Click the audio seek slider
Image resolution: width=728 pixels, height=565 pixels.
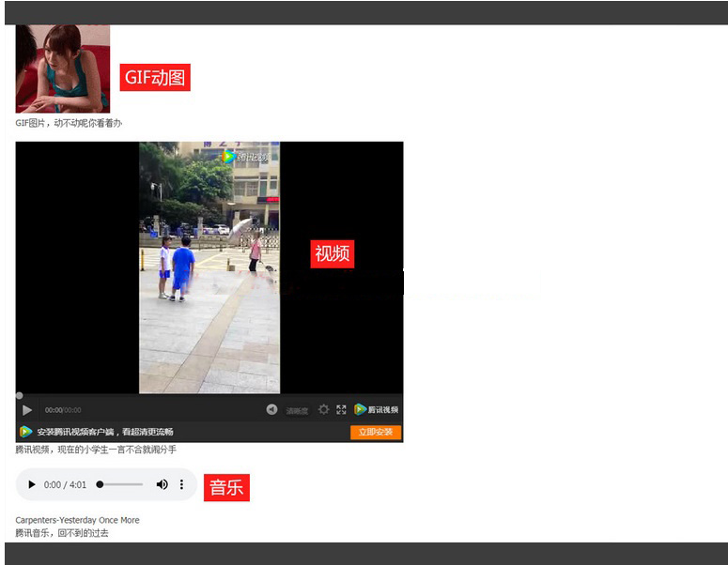point(120,484)
